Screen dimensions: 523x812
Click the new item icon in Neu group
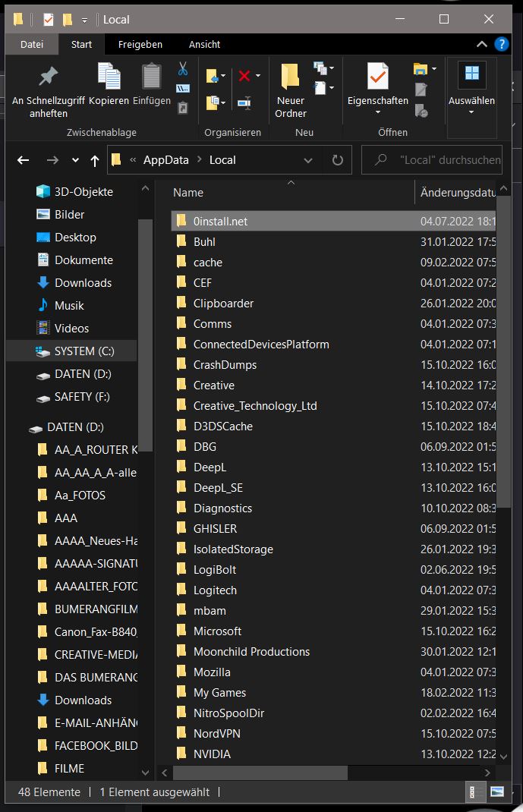[320, 68]
